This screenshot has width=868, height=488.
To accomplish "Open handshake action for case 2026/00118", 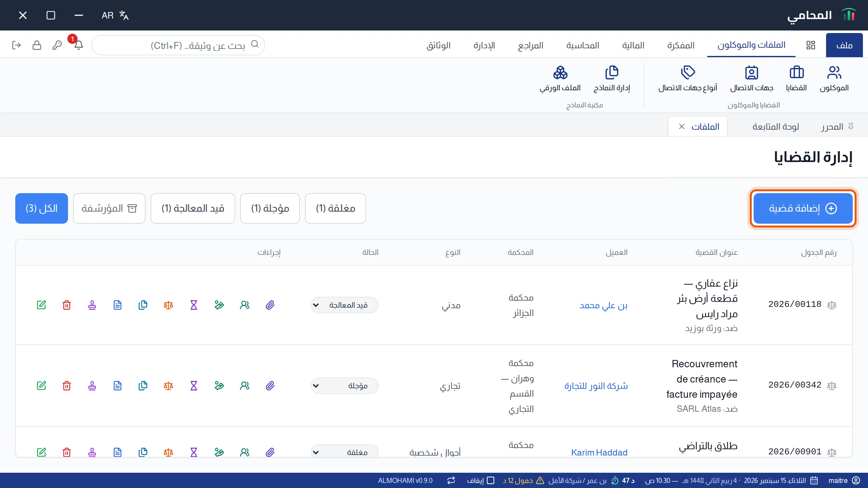I will pos(219,305).
